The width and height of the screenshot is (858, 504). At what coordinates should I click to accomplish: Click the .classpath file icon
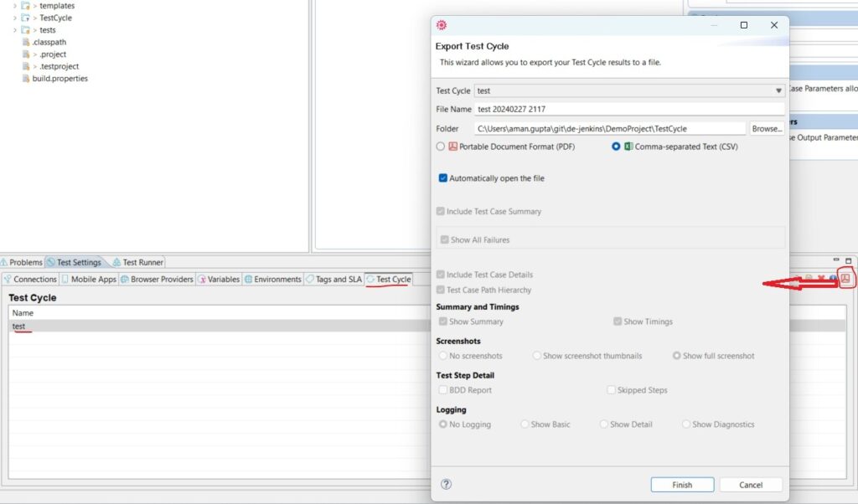pos(26,42)
